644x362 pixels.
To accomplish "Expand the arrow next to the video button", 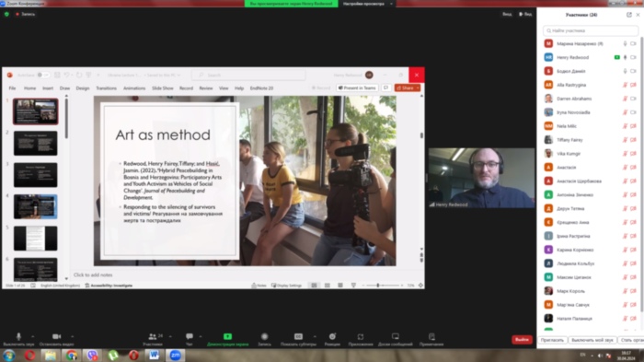I will pos(73,336).
